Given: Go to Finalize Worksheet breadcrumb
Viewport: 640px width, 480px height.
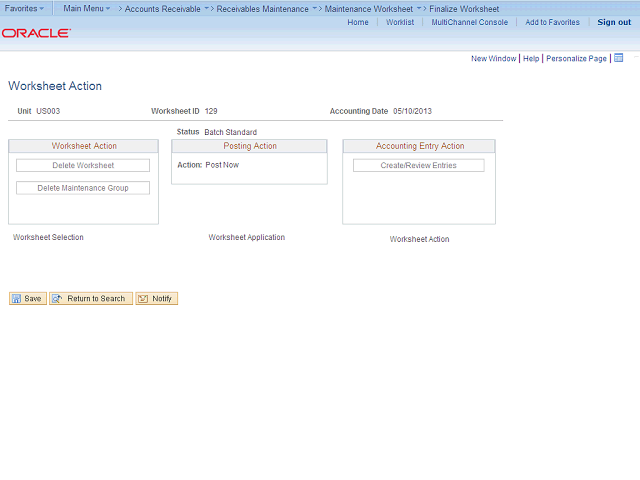Looking at the screenshot, I should (x=464, y=9).
